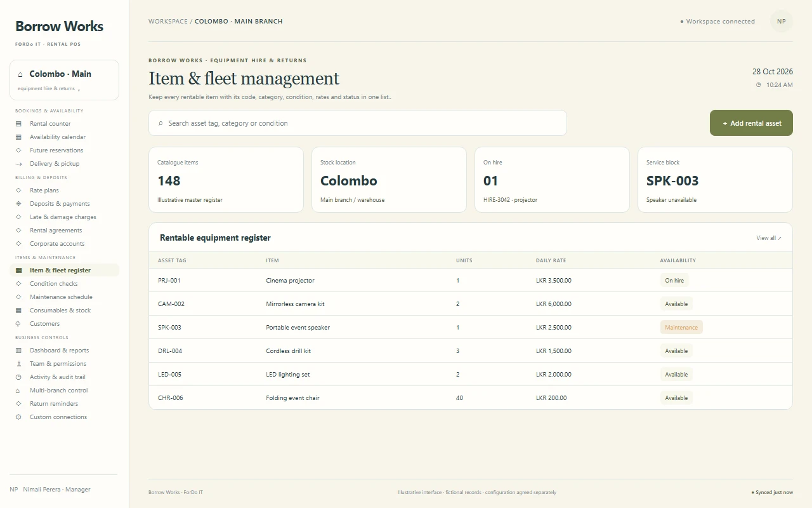Open Rental agreements menu item
The height and width of the screenshot is (508, 812).
click(56, 231)
